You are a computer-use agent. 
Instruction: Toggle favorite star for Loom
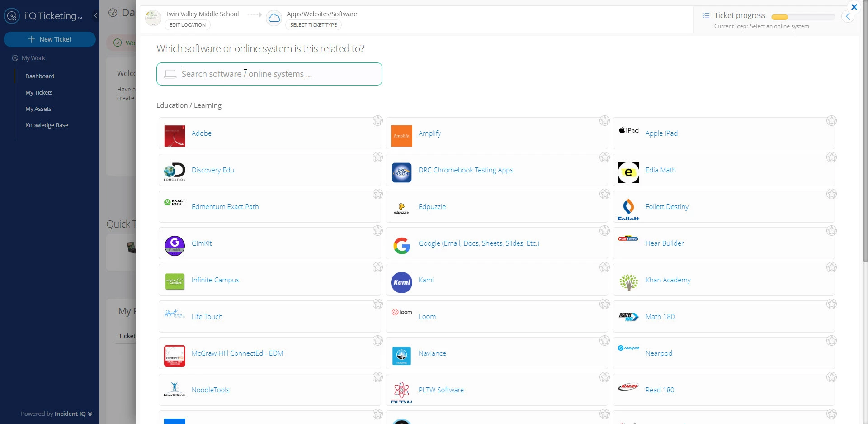(x=605, y=304)
